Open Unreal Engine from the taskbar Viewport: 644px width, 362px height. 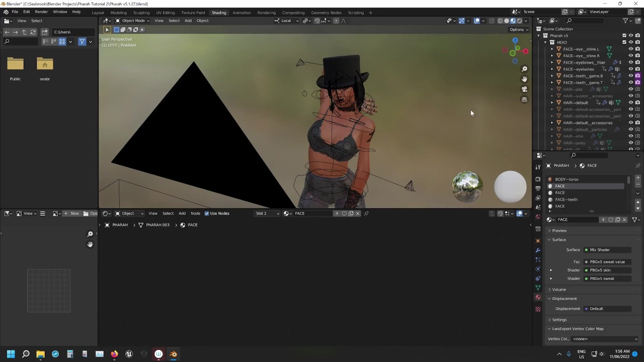point(129,354)
